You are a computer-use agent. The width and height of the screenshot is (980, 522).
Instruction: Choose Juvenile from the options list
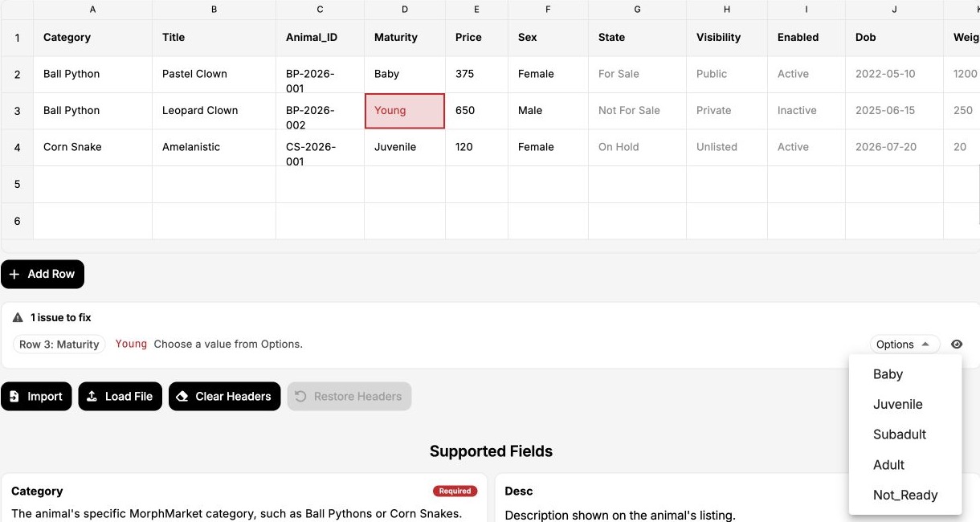click(x=905, y=405)
